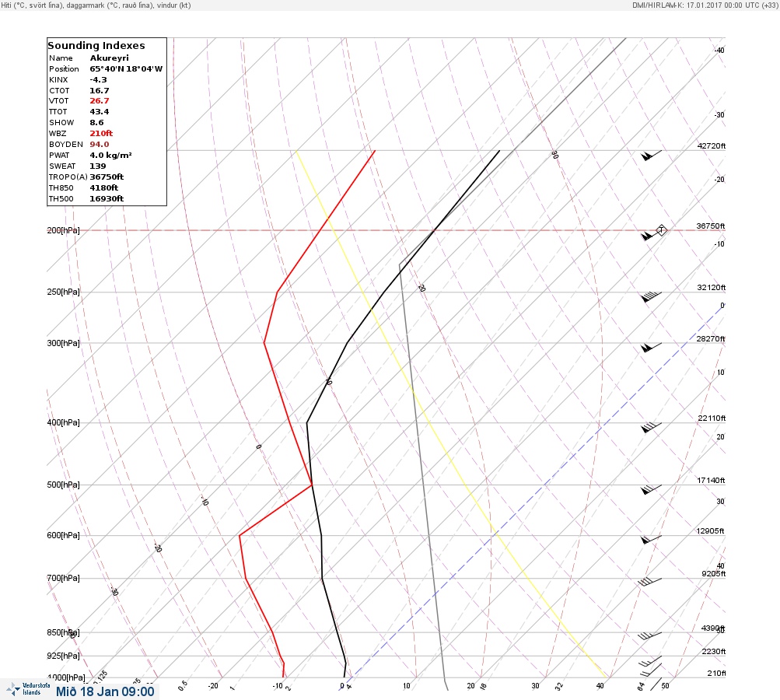The image size is (780, 700).
Task: Click the 12905ft altitude label
Action: [x=710, y=531]
